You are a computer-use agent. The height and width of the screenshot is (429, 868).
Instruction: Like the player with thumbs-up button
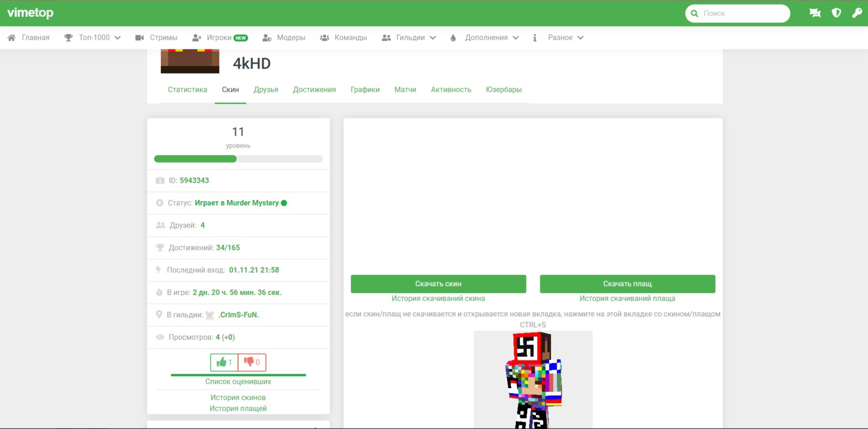(x=224, y=362)
